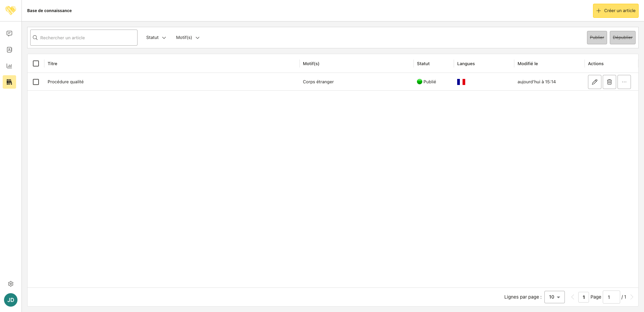Click Base de connaissance page title
Viewport: 644px width, 312px height.
pyautogui.click(x=49, y=11)
